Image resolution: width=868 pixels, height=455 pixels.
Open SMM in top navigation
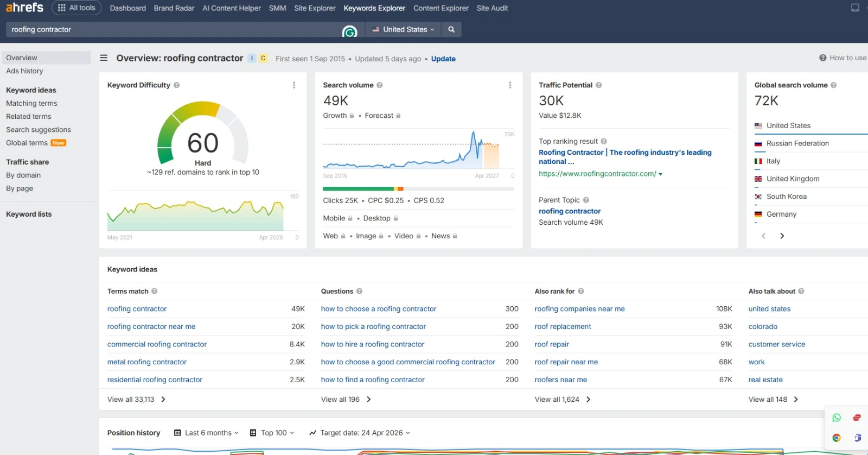tap(278, 8)
